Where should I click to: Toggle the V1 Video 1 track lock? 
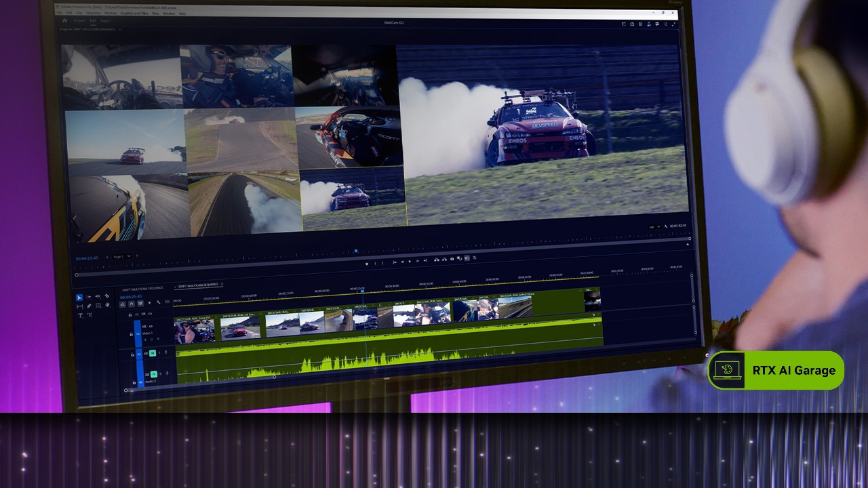(x=131, y=334)
